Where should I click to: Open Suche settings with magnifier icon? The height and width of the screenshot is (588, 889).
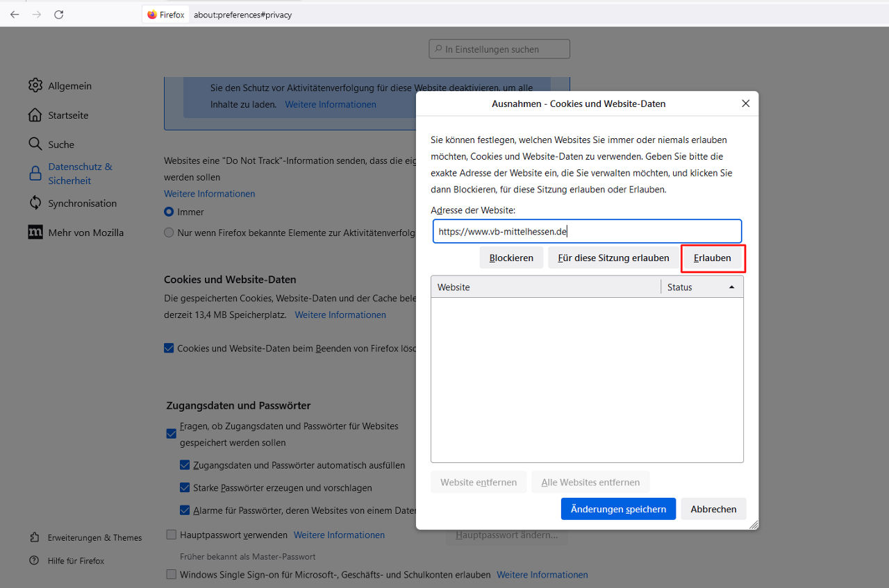point(35,144)
